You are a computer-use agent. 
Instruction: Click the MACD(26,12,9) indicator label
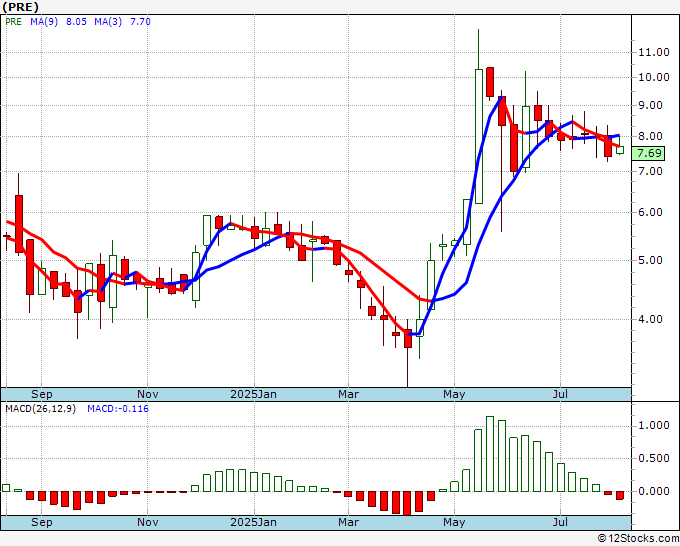point(41,409)
